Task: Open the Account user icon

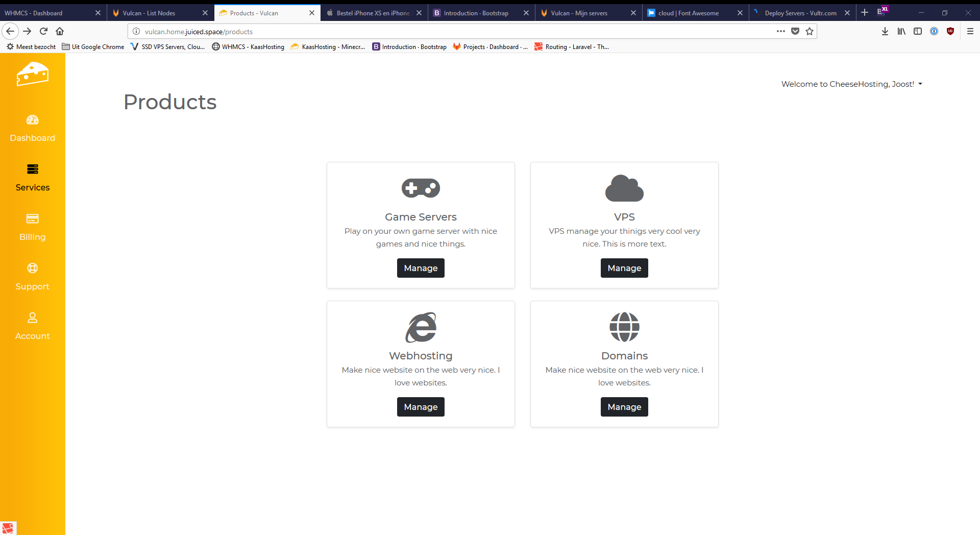Action: (x=32, y=318)
